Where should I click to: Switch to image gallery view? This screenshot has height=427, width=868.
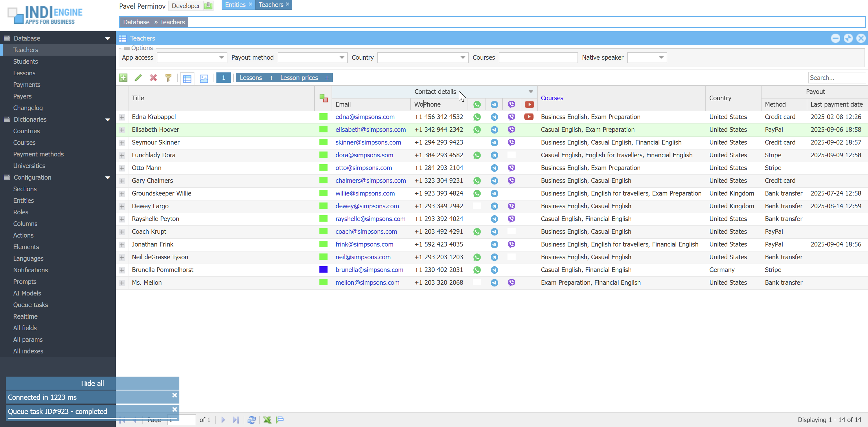pyautogui.click(x=204, y=79)
